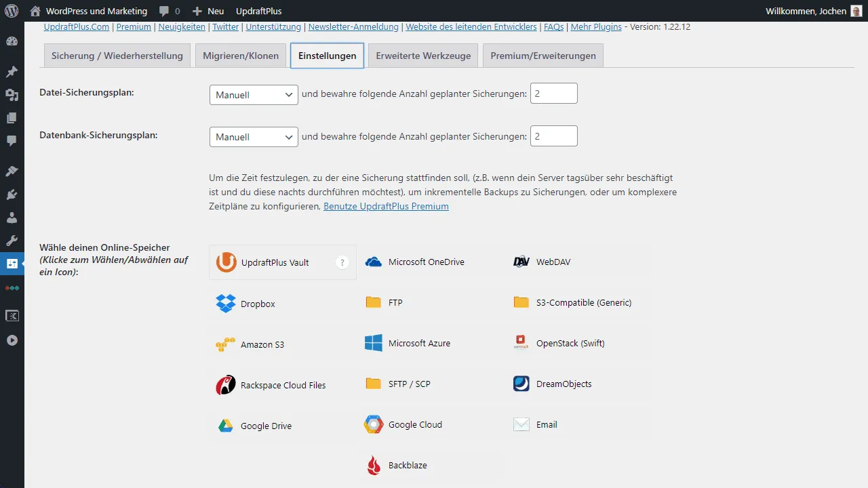Click the active Settings sliders sidebar icon

point(12,264)
